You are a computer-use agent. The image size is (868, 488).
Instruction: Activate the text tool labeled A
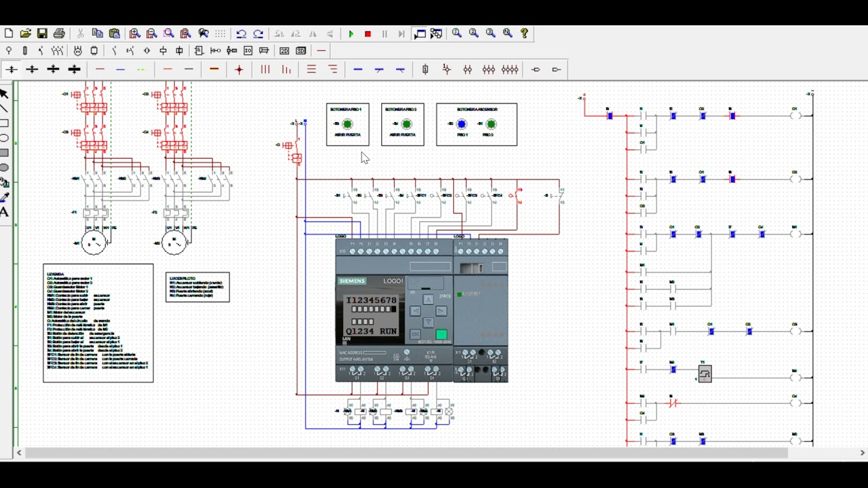[x=4, y=212]
